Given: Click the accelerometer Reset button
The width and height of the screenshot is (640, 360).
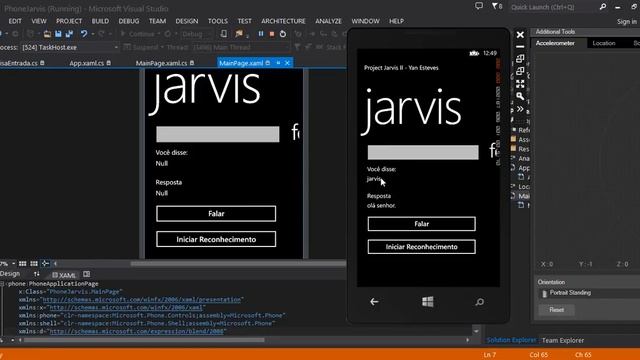Looking at the screenshot, I should (x=556, y=310).
